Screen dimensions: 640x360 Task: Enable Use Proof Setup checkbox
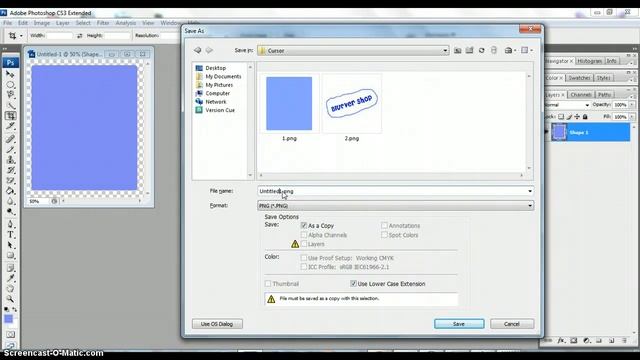click(304, 258)
